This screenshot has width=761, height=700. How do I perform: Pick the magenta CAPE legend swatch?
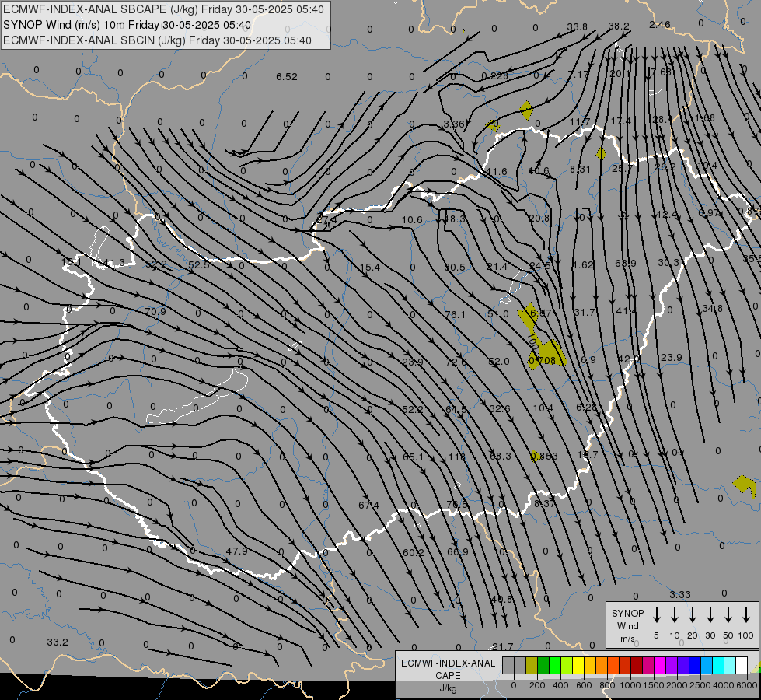pos(660,665)
